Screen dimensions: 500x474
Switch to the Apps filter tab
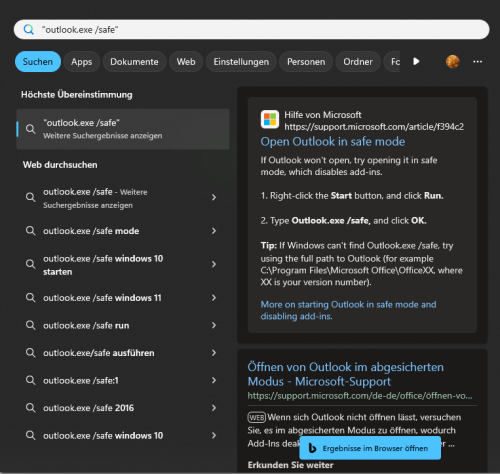[x=82, y=62]
